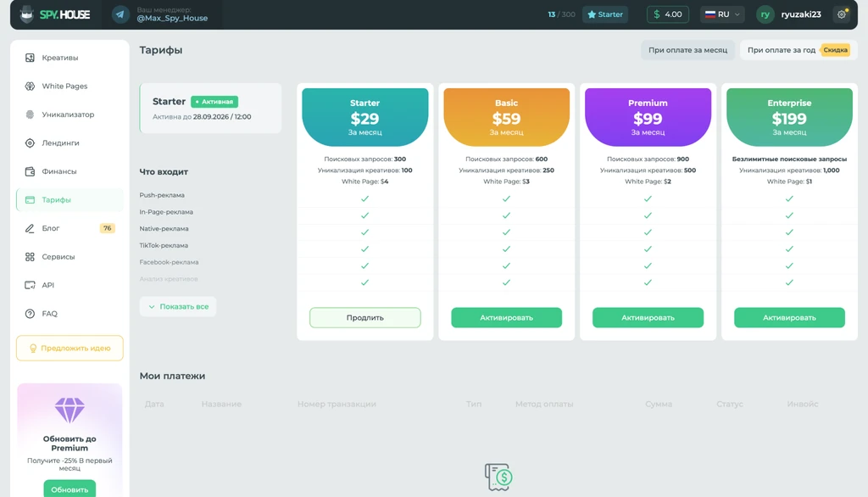
Task: Switch to yearly payment with discount
Action: 798,50
